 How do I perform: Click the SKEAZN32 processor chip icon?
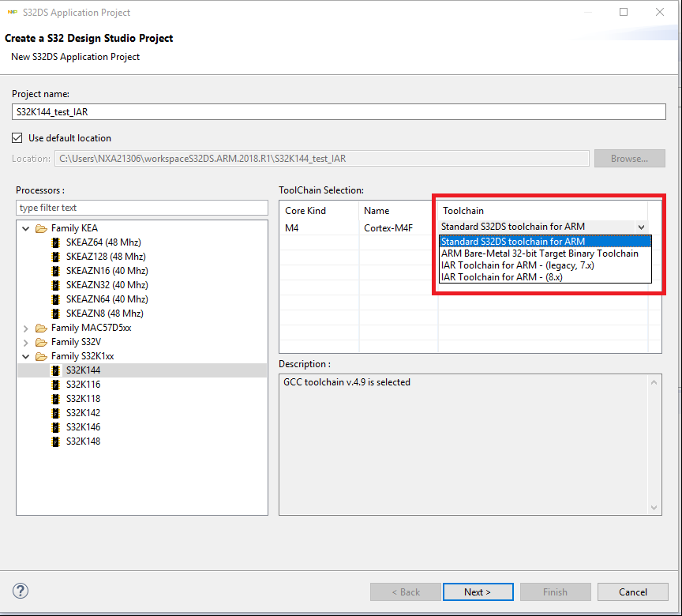pos(55,285)
